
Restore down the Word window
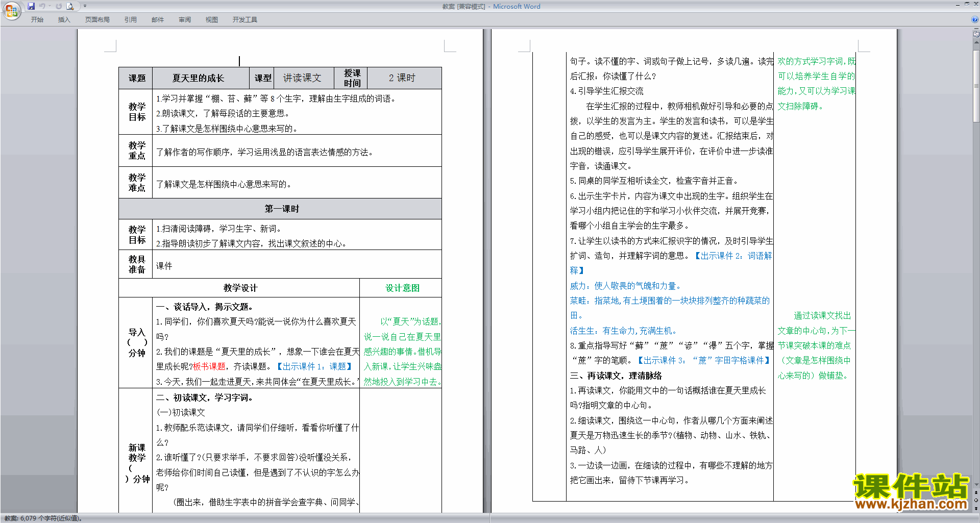click(967, 5)
